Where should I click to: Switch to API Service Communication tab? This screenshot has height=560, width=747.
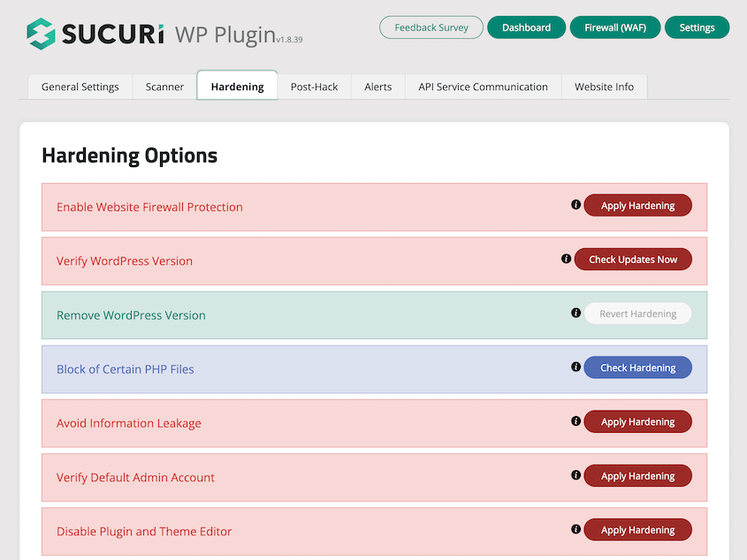[x=483, y=87]
